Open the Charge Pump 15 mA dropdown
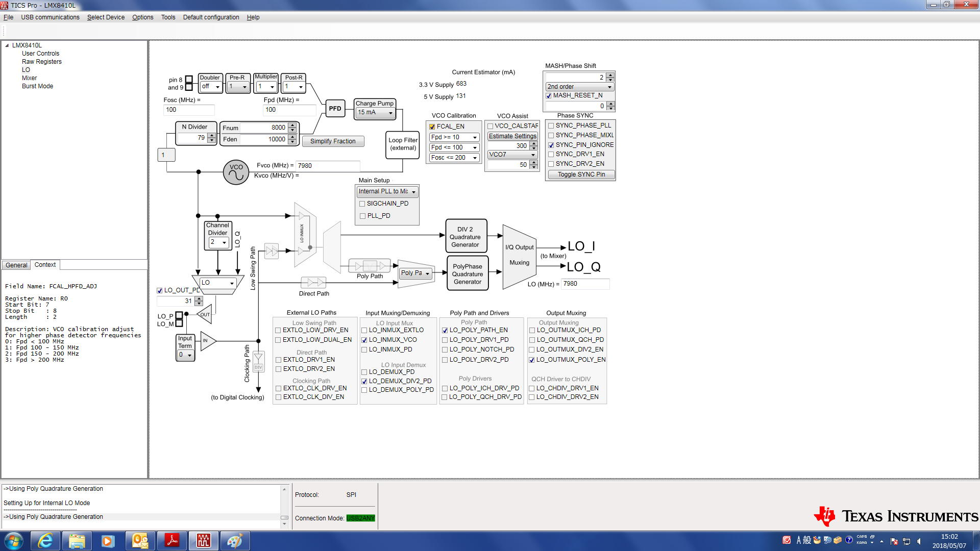 pyautogui.click(x=375, y=113)
